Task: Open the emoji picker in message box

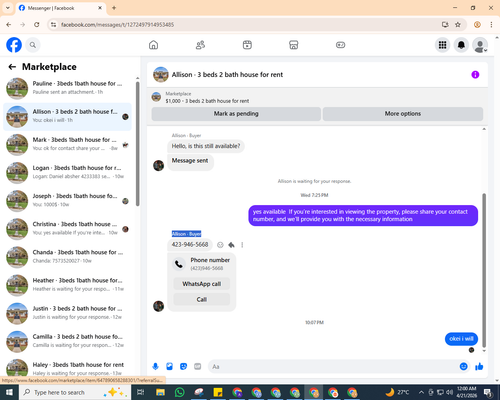Action: (x=463, y=367)
